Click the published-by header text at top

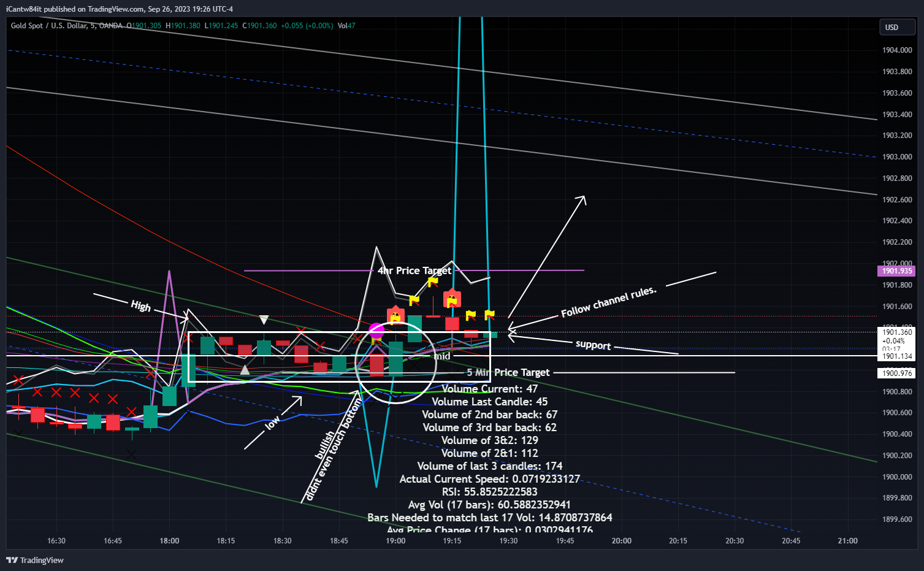[x=119, y=9]
